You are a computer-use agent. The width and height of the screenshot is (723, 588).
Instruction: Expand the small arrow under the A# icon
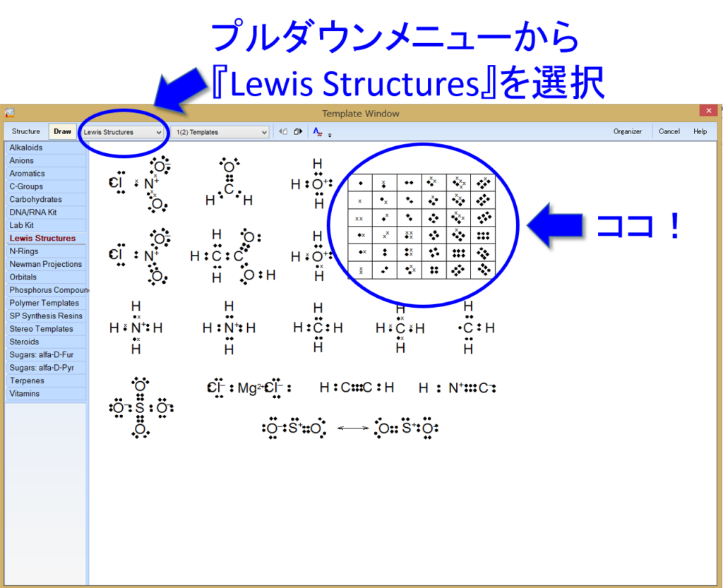coord(330,134)
